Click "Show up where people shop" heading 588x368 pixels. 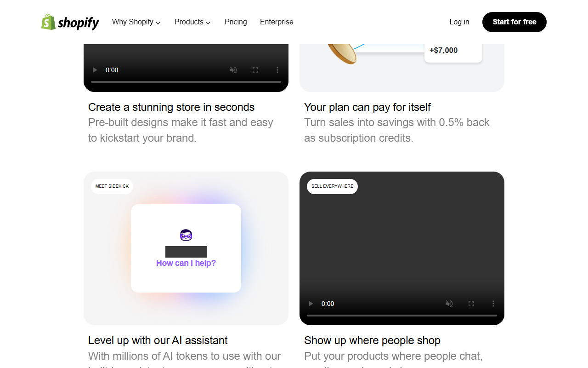tap(373, 340)
